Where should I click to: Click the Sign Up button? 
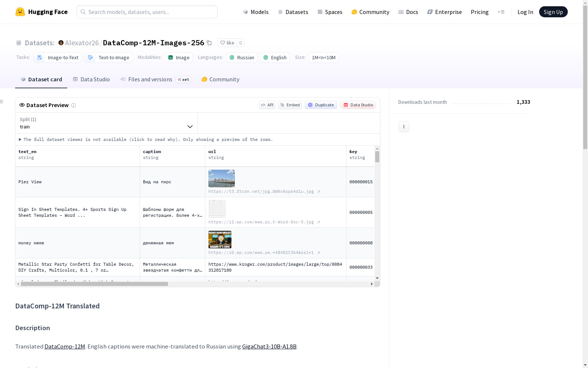point(553,12)
